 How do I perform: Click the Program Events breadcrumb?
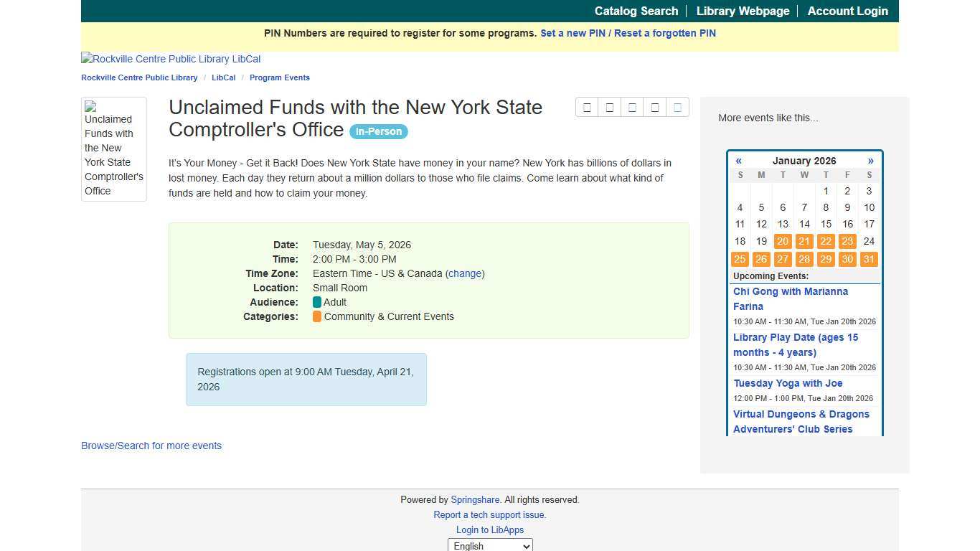[279, 77]
